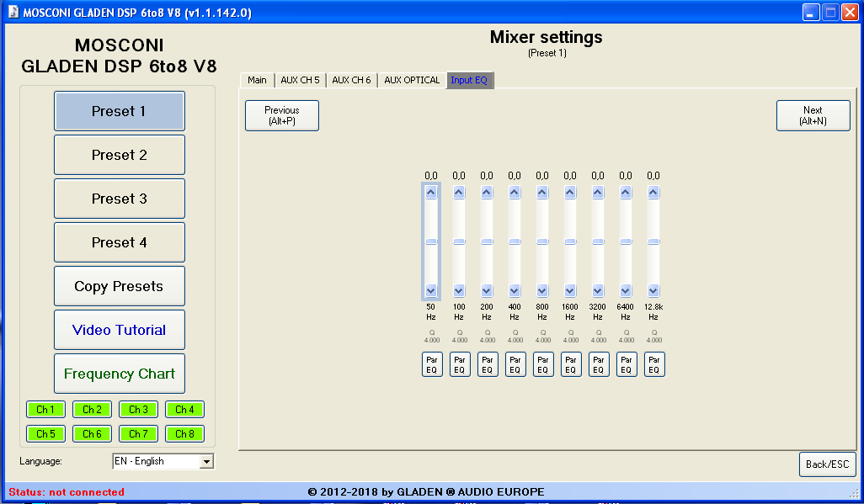
Task: Click the 3200 Hz slider thumb
Action: tap(598, 241)
